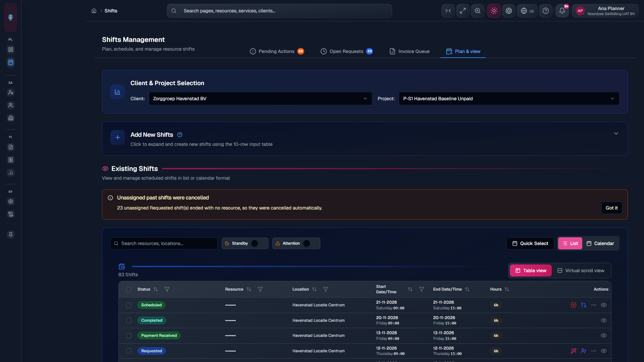
Task: Click the reassign icon on Scheduled shift row
Action: coord(584,305)
